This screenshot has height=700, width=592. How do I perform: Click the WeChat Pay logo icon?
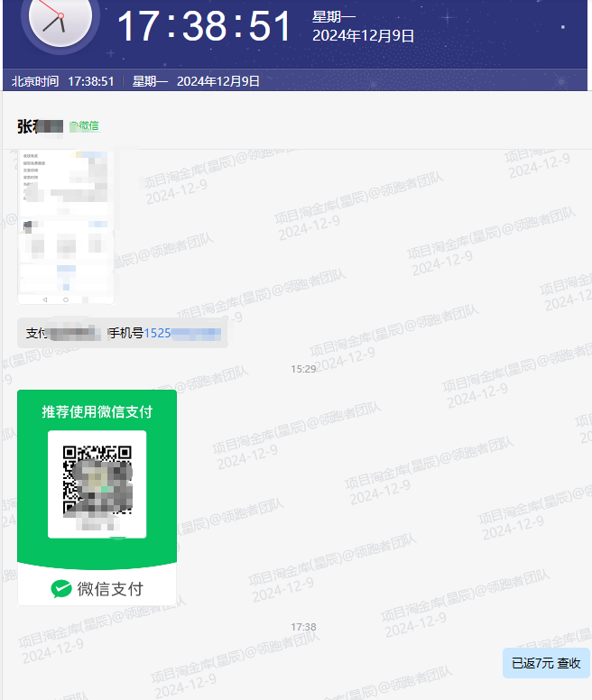pos(61,589)
